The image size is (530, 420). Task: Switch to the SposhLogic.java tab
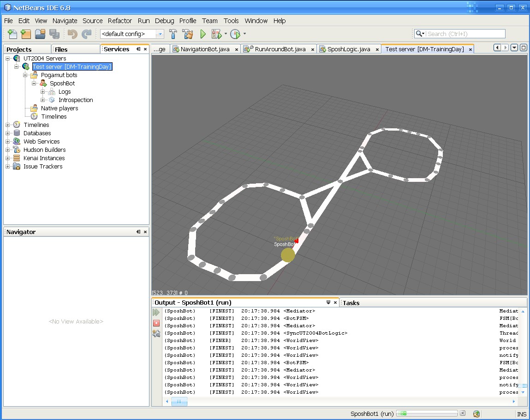click(349, 49)
